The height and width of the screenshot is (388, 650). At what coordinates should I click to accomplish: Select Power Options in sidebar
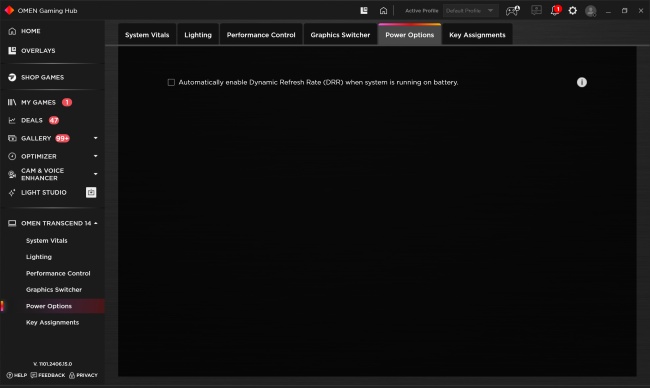pos(53,306)
